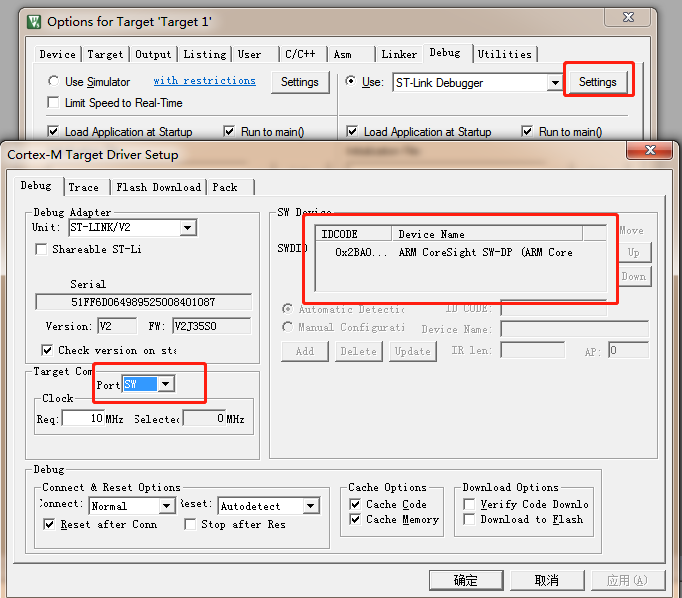Switch to the Linker tab

(399, 54)
